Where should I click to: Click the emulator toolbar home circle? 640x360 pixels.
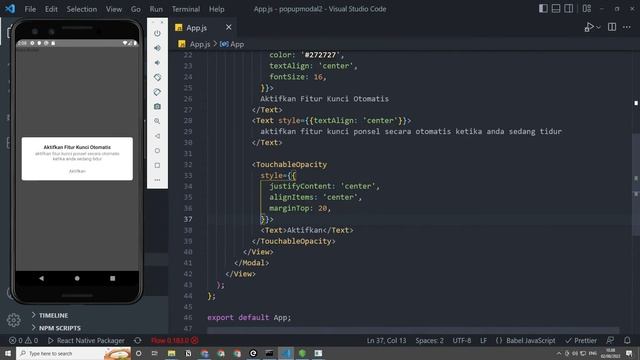(x=157, y=151)
